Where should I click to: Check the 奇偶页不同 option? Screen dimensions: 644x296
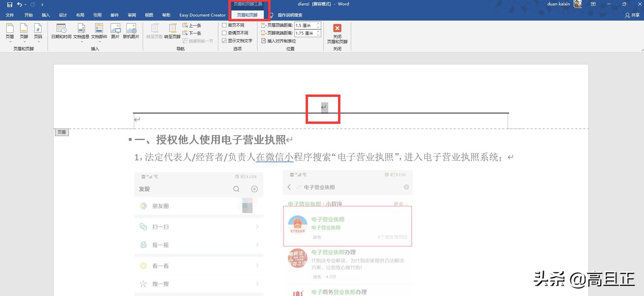(x=224, y=33)
